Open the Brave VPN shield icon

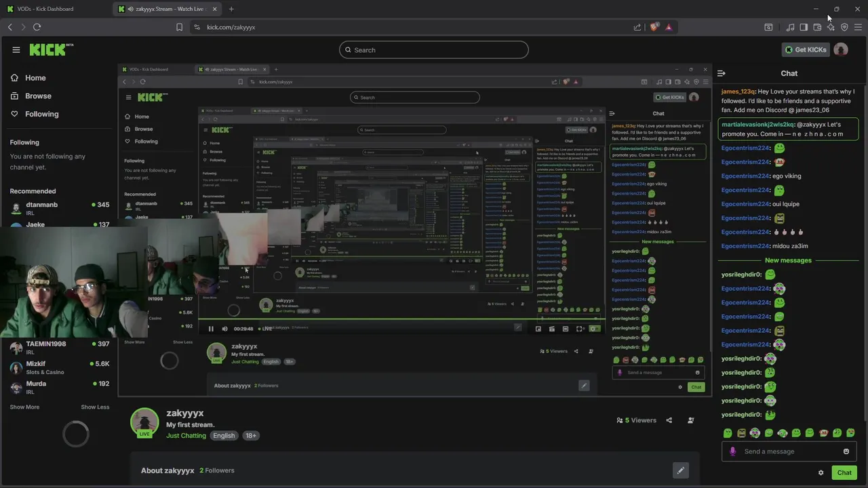[844, 27]
